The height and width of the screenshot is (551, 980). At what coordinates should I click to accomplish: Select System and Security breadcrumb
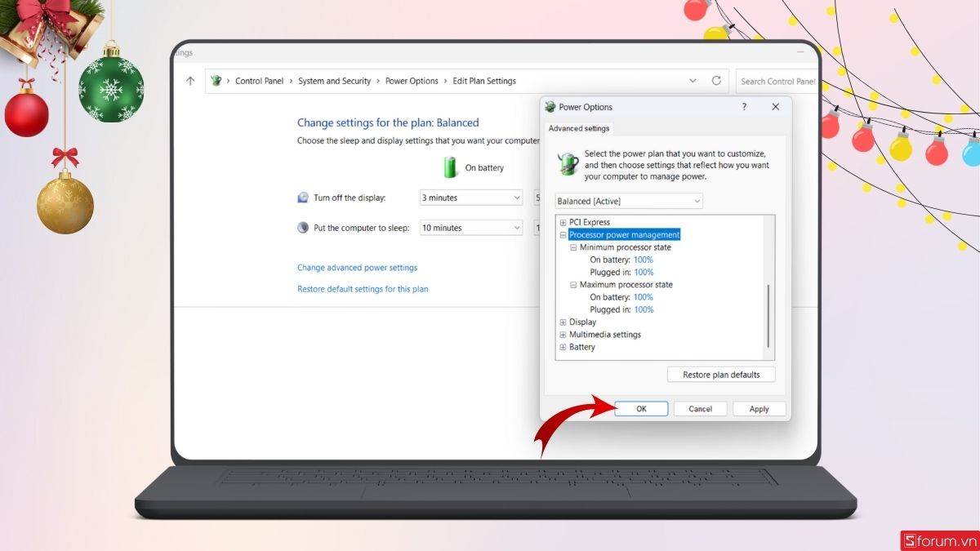point(335,81)
